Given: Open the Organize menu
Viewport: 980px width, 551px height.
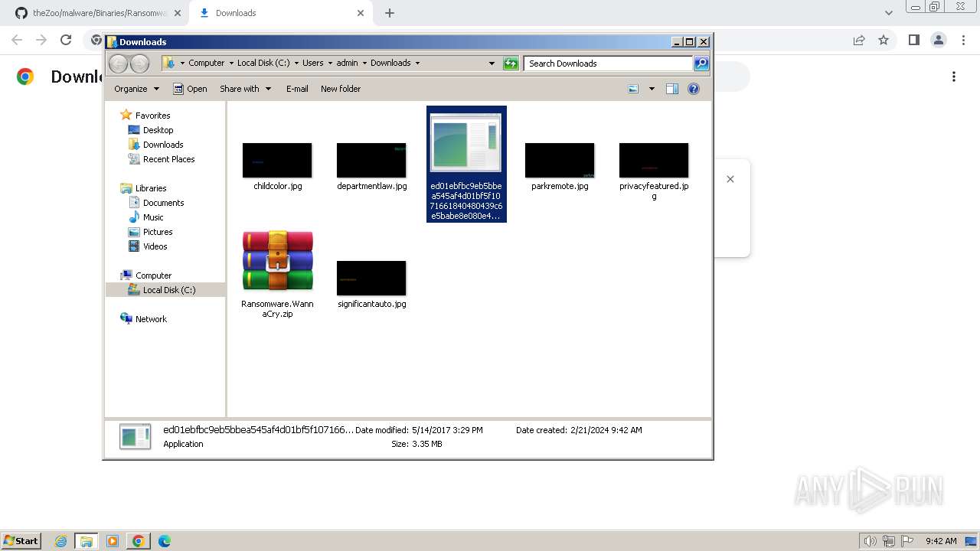Looking at the screenshot, I should click(136, 89).
